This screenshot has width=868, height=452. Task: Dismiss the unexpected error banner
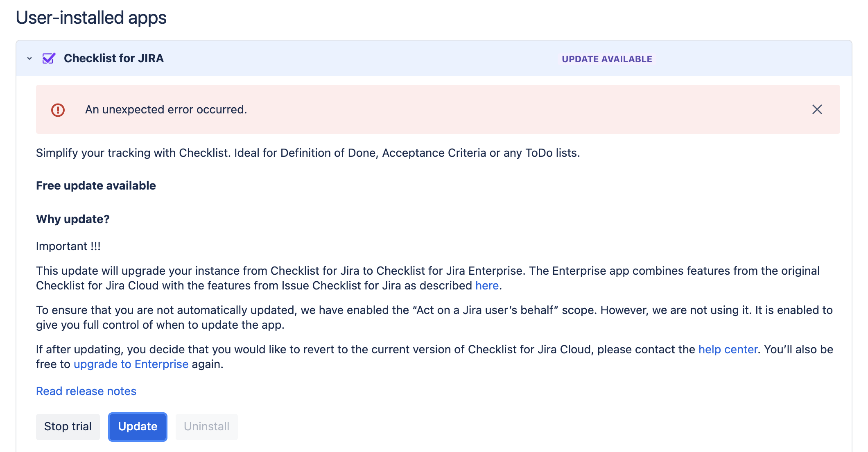point(817,109)
